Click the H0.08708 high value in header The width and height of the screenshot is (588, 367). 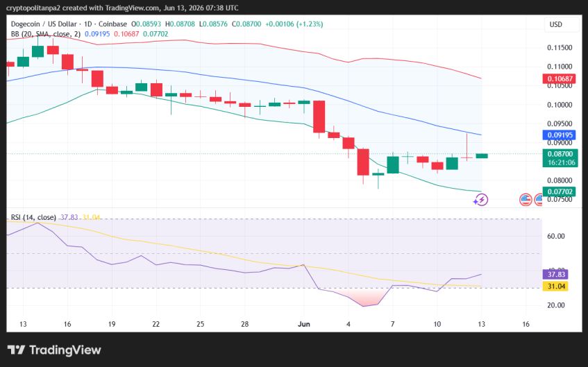click(180, 24)
